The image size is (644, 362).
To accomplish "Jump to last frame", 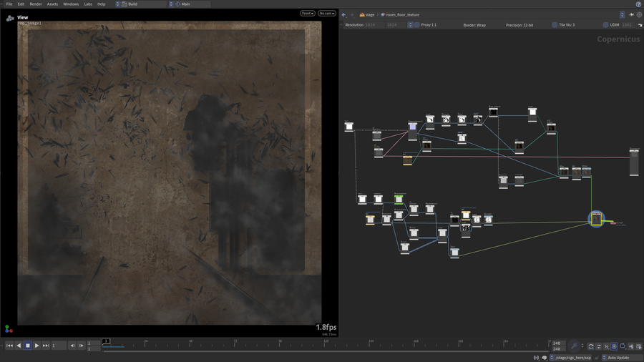I will point(46,346).
